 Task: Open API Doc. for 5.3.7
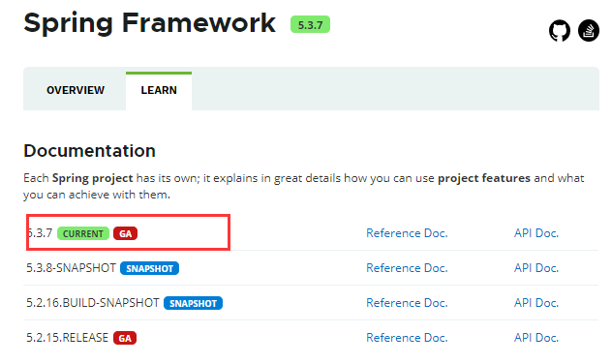[536, 233]
